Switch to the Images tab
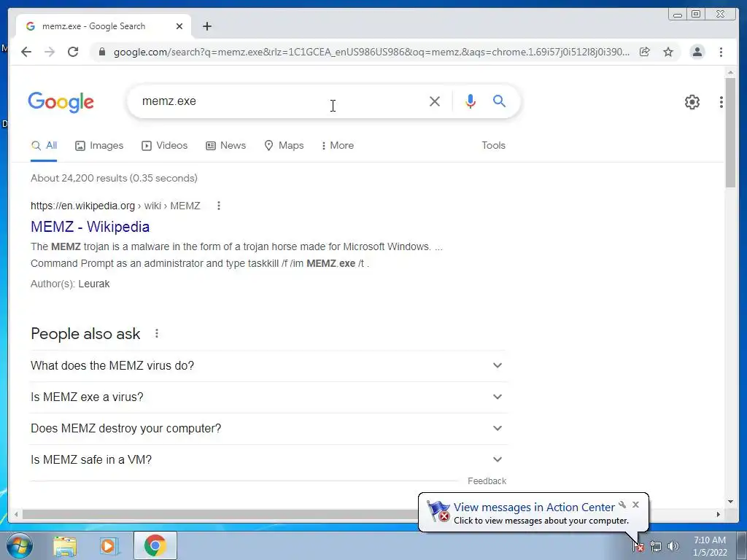The width and height of the screenshot is (747, 560). [x=99, y=146]
